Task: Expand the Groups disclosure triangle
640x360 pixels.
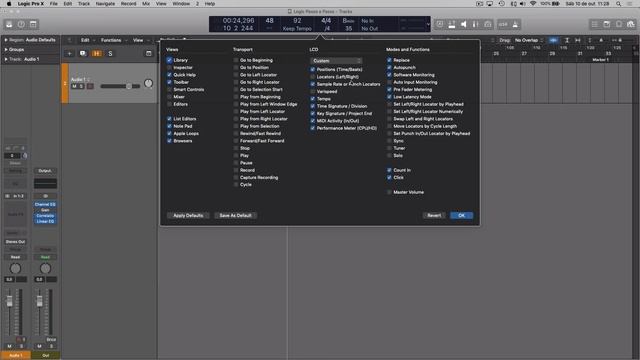Action: (x=6, y=49)
